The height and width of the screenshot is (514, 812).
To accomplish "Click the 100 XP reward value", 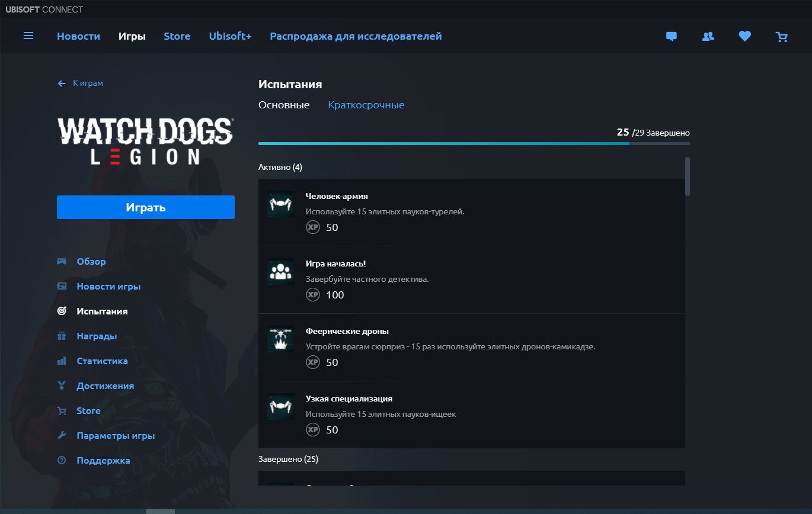I will tap(335, 295).
